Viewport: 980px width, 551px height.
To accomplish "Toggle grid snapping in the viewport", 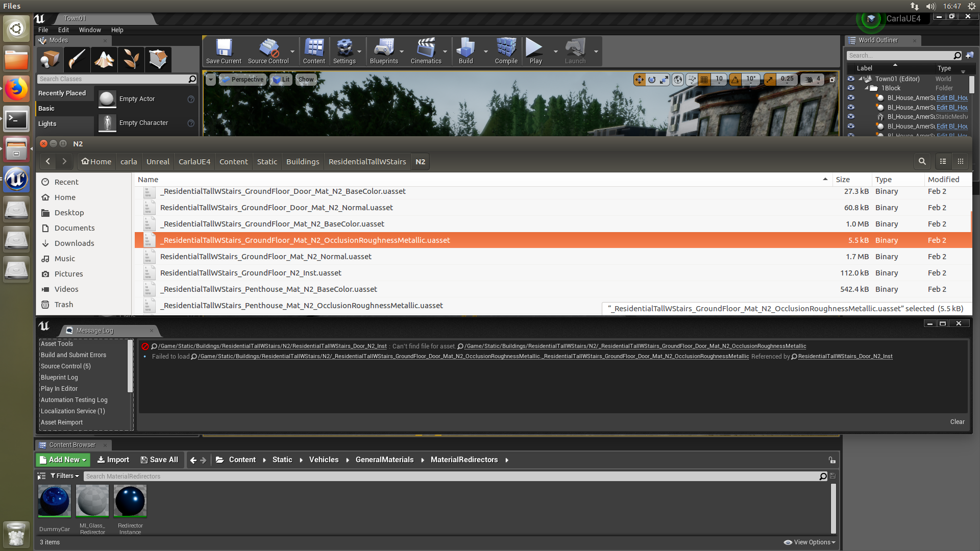I will (x=704, y=80).
